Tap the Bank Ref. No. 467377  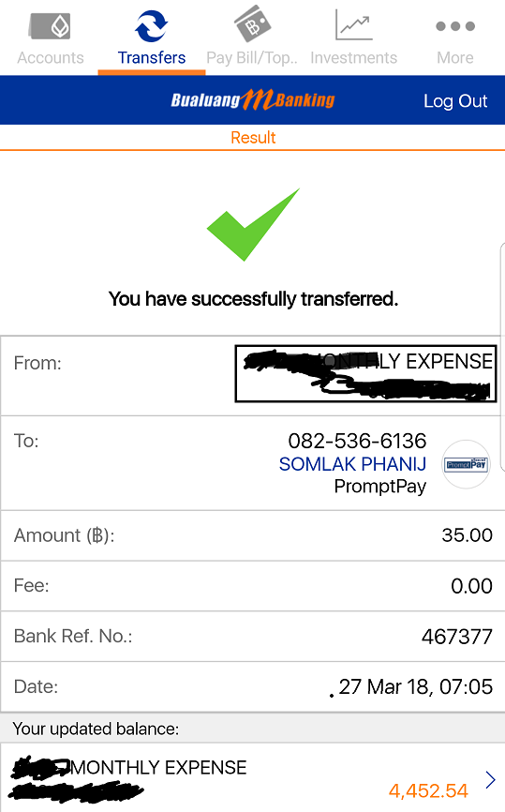[x=457, y=637]
